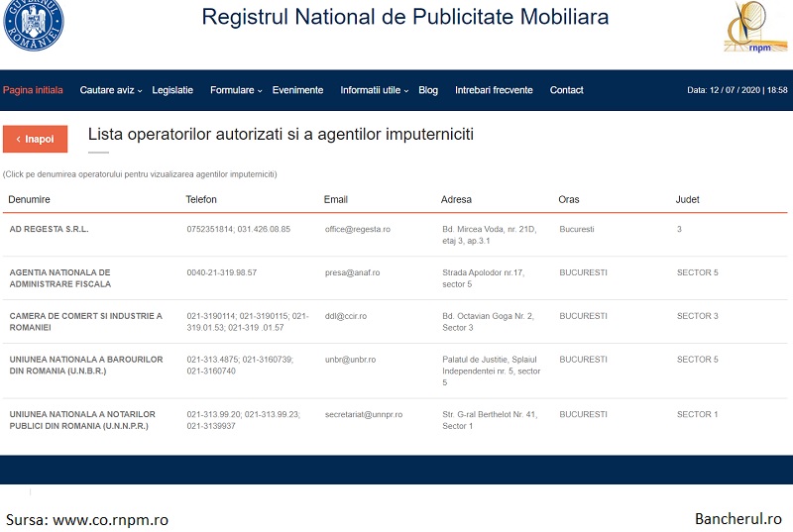
Task: Open operator Agentia Nationala de Administrare Fiscala
Action: [x=60, y=277]
